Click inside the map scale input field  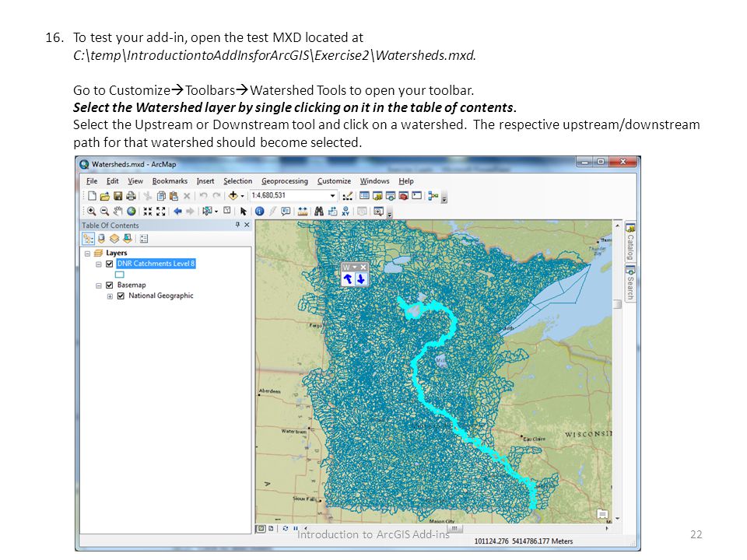click(289, 196)
